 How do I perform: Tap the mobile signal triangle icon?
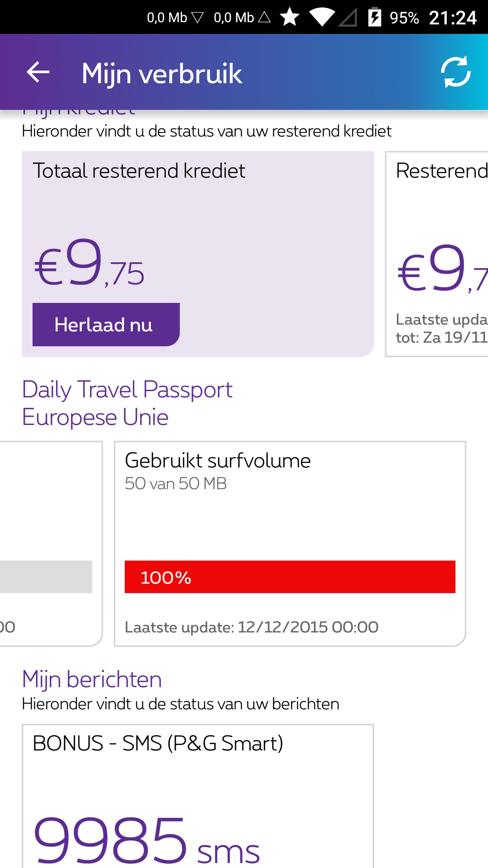pos(347,17)
